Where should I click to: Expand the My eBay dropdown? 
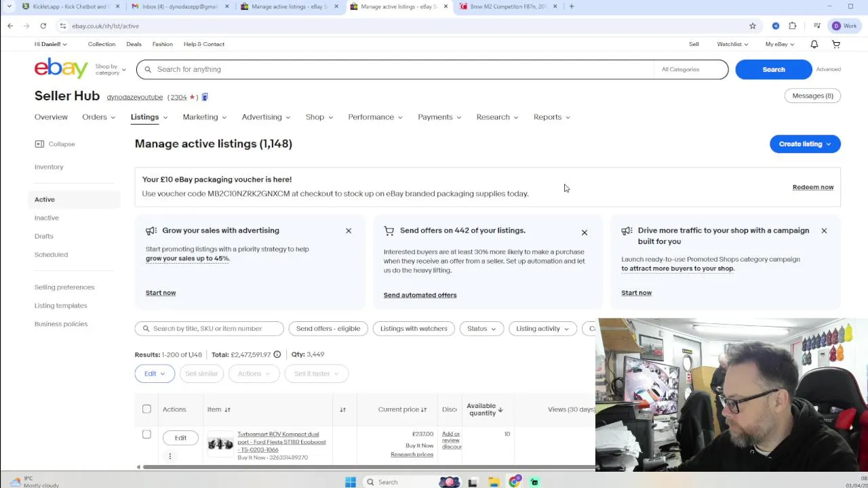[780, 44]
